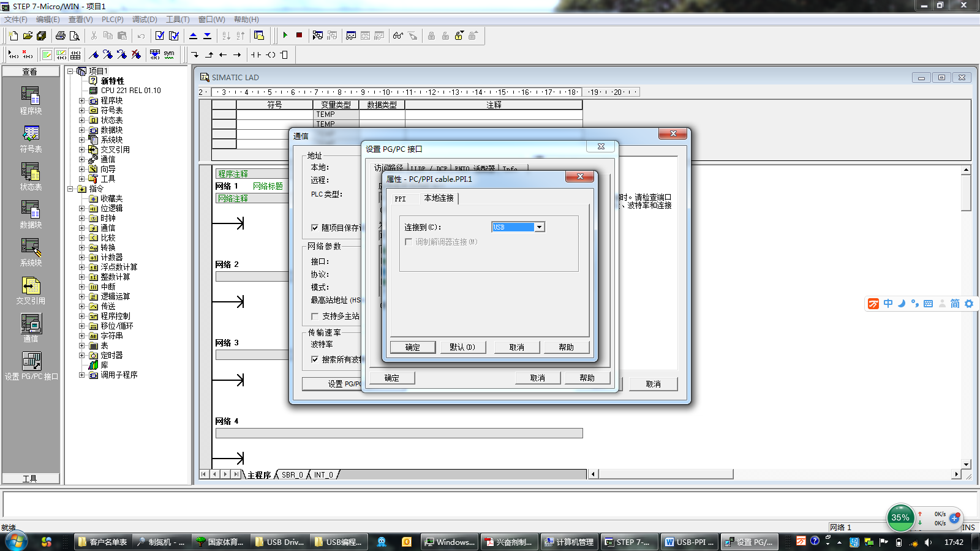The width and height of the screenshot is (980, 551).
Task: Expand the 程序块 tree node
Action: [x=81, y=100]
